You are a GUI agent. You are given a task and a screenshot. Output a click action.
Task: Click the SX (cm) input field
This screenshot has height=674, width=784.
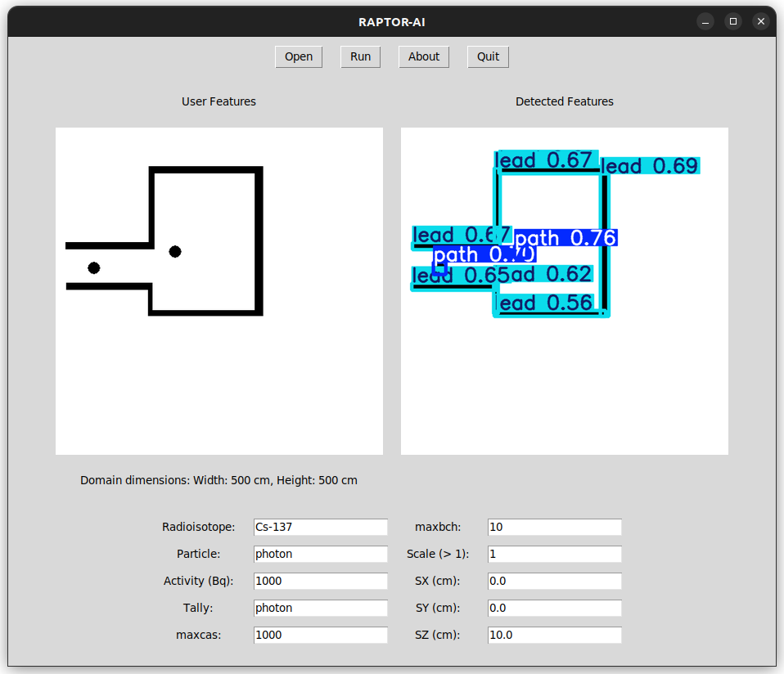tap(554, 582)
